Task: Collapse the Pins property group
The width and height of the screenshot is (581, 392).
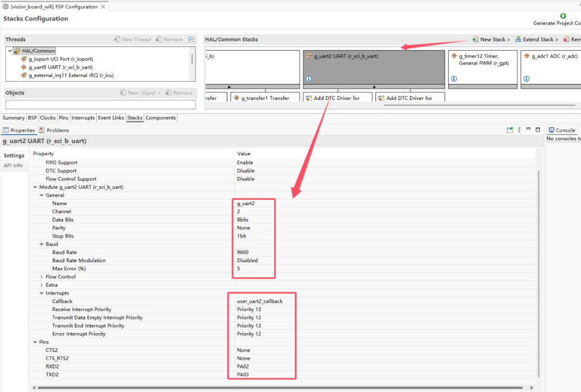Action: pos(35,342)
